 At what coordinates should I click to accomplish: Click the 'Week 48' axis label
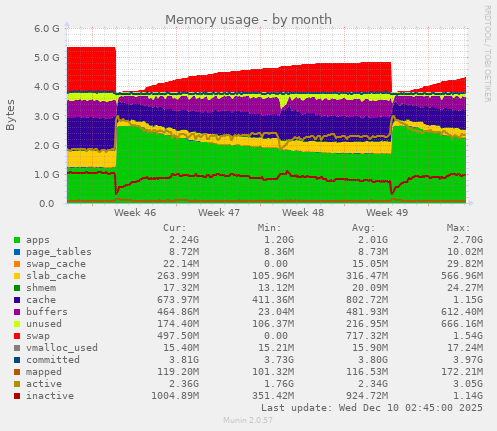click(303, 213)
